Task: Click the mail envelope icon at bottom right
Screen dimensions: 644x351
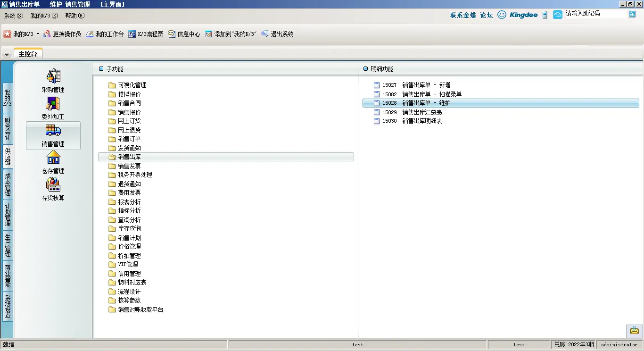Action: tap(635, 331)
